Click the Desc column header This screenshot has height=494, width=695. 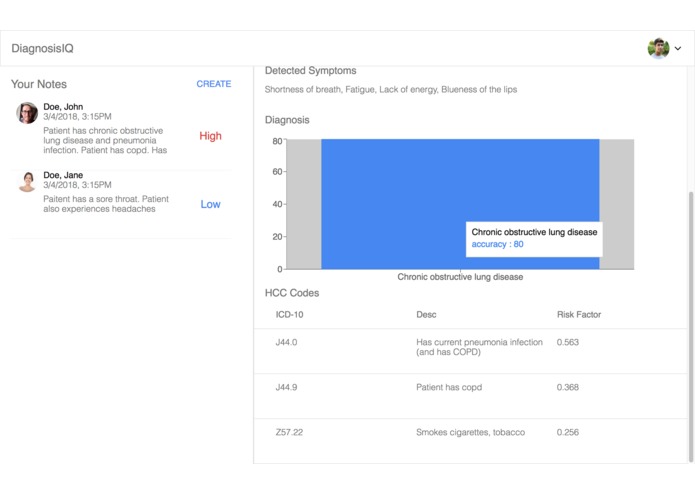coord(426,315)
